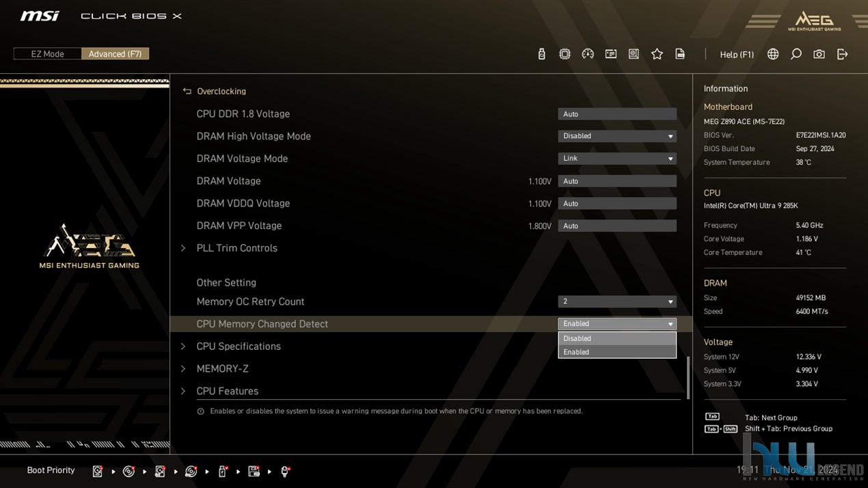Change language with the globe icon
The width and height of the screenshot is (868, 488).
pyautogui.click(x=773, y=54)
